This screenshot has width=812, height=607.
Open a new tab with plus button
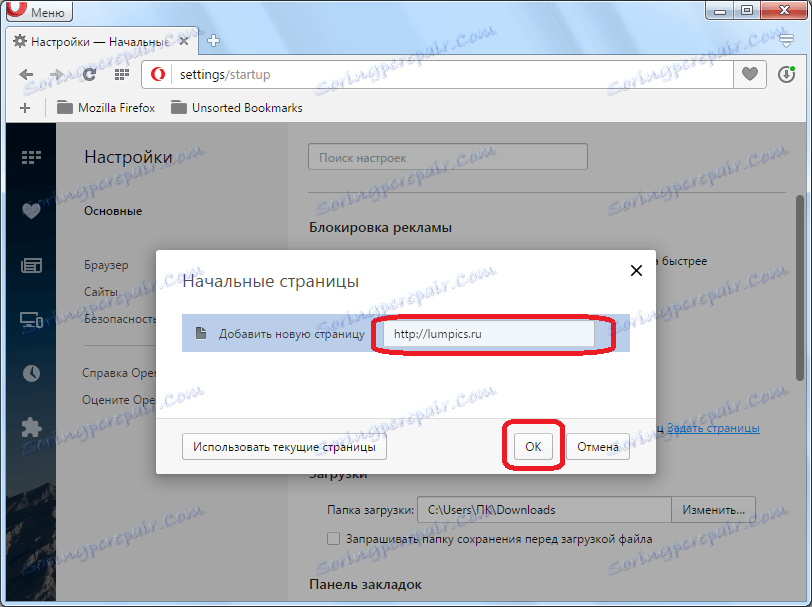pos(213,40)
